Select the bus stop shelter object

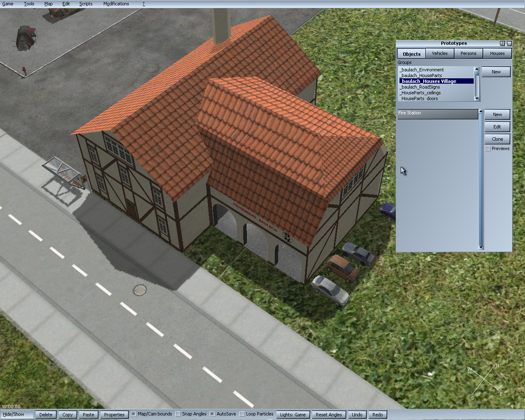(x=64, y=171)
